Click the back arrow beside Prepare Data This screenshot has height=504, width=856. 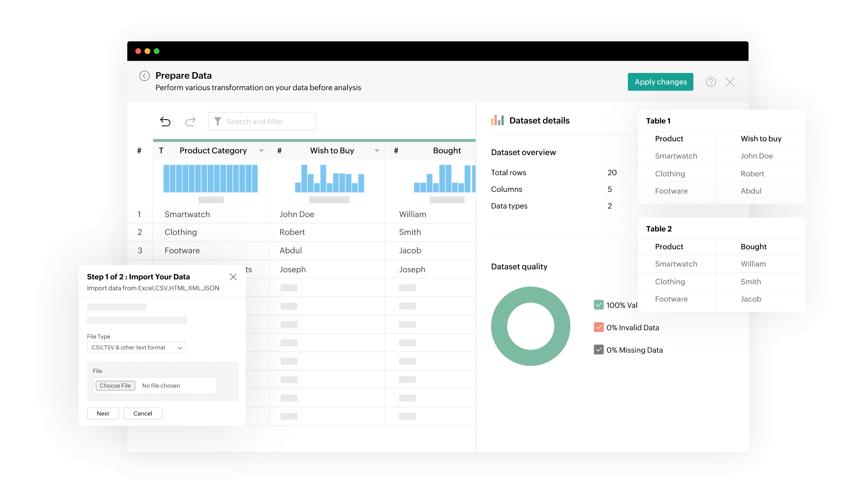coord(145,76)
